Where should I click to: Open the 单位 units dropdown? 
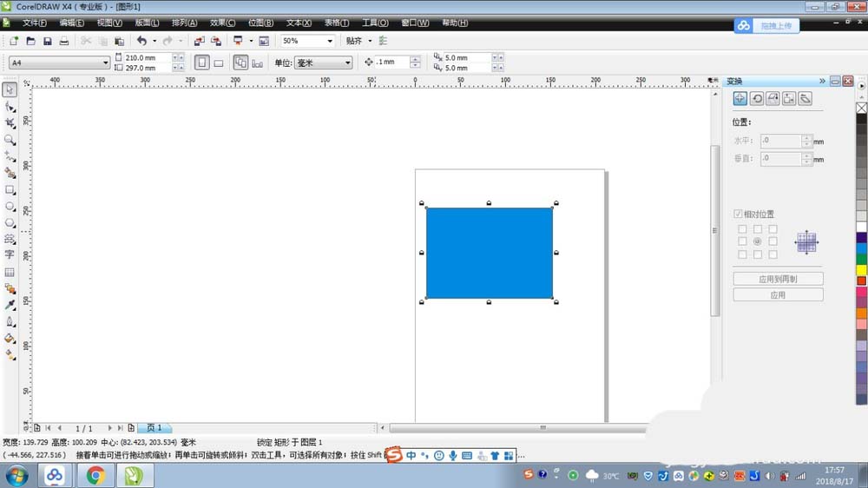(x=347, y=63)
